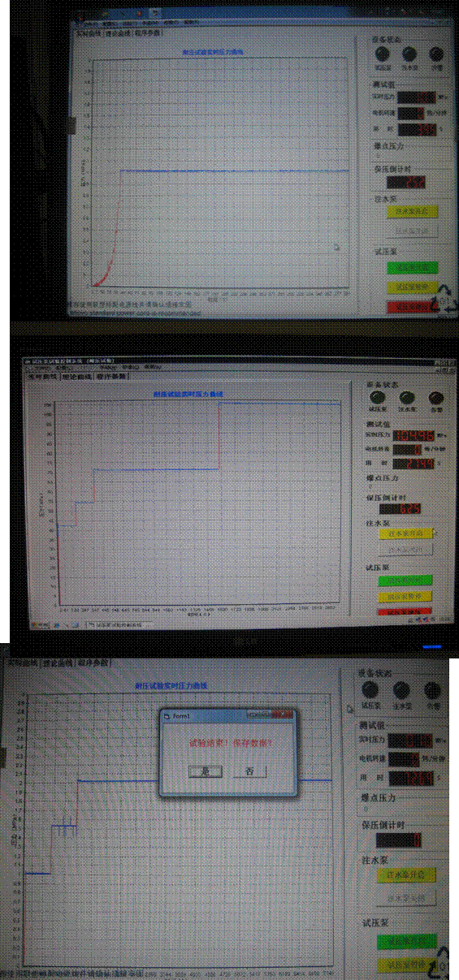Click 实时压力 red LED readout in the middle screen
Image resolution: width=459 pixels, height=980 pixels.
tap(414, 435)
